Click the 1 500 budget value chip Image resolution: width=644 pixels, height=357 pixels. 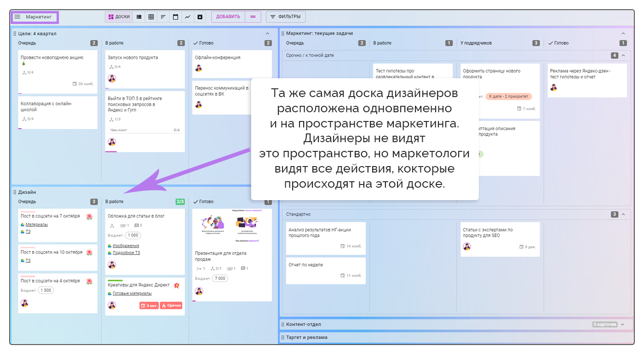46,290
